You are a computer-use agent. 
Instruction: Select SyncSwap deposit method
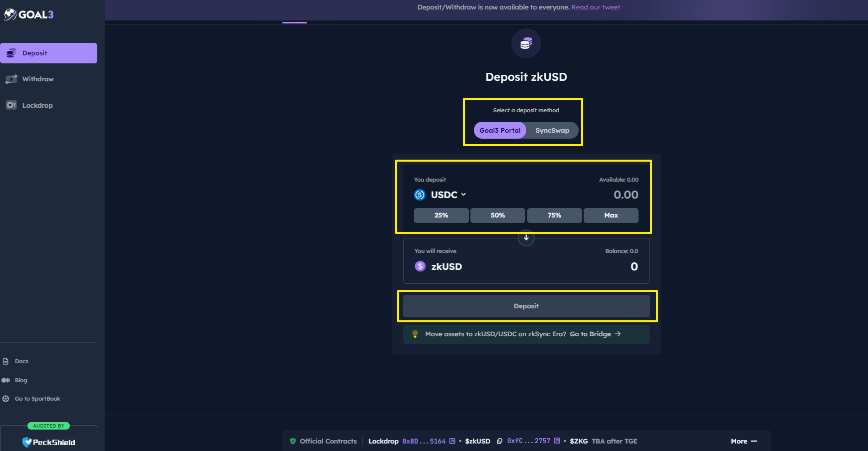click(x=552, y=130)
